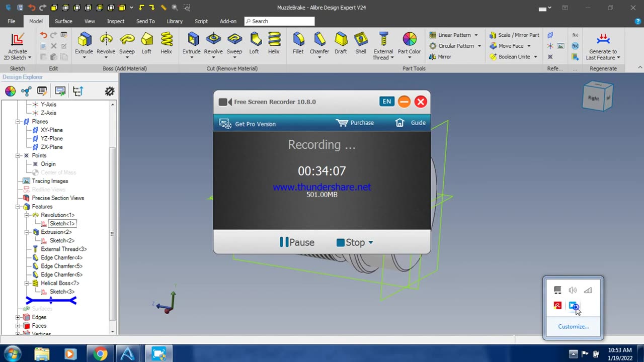Open the Boolean Unite dropdown arrow
This screenshot has width=644, height=362.
(x=535, y=57)
